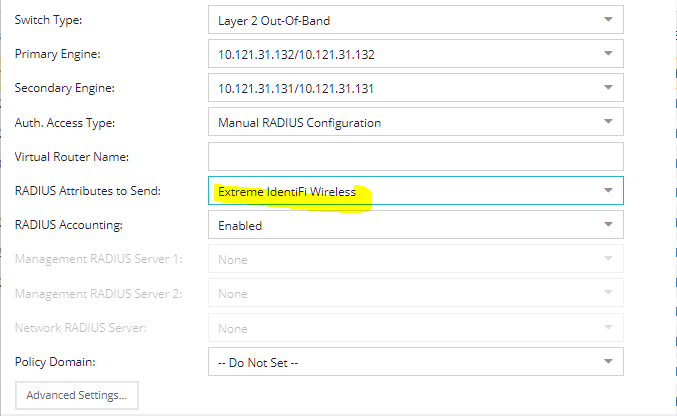This screenshot has height=416, width=677.
Task: Click the Management RADIUS Server 1 combo box
Action: click(416, 259)
